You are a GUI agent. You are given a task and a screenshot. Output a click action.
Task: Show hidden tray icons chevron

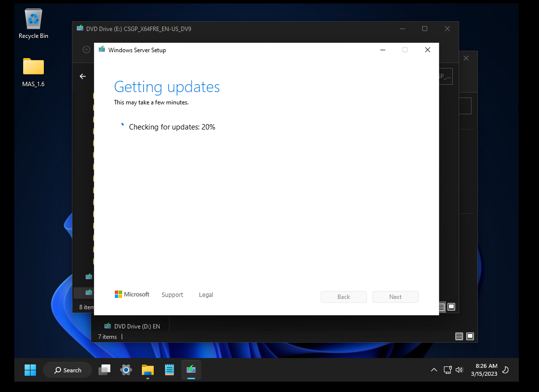click(434, 370)
